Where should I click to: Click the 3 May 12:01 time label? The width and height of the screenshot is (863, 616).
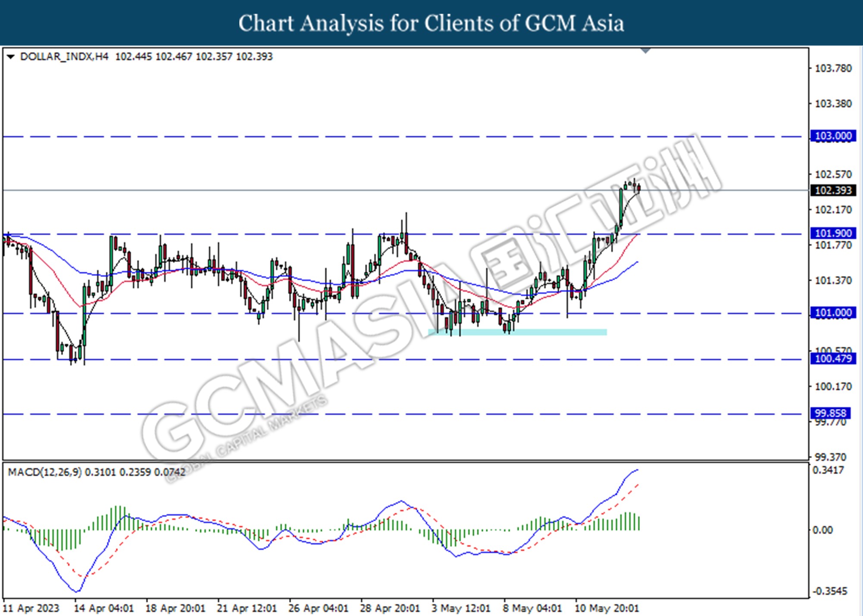point(461,608)
